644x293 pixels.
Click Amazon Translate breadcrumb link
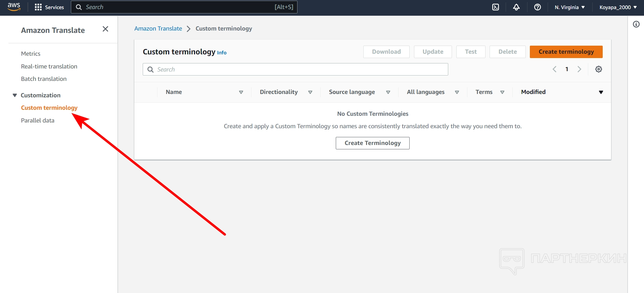tap(158, 29)
